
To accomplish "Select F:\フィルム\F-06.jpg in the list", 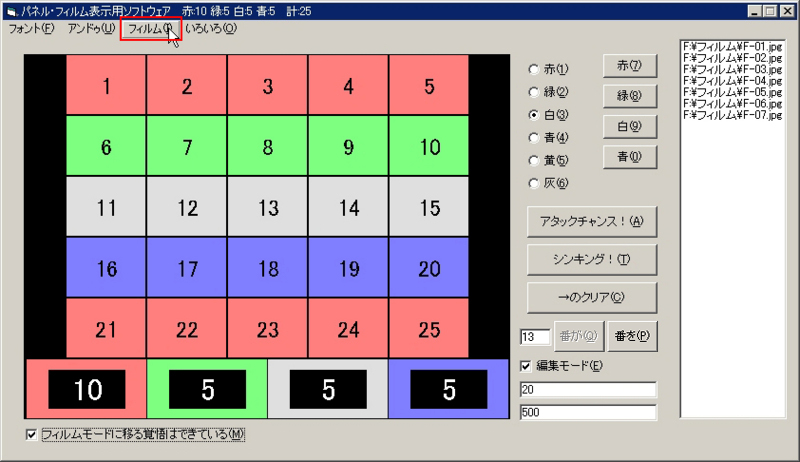I will click(x=732, y=104).
